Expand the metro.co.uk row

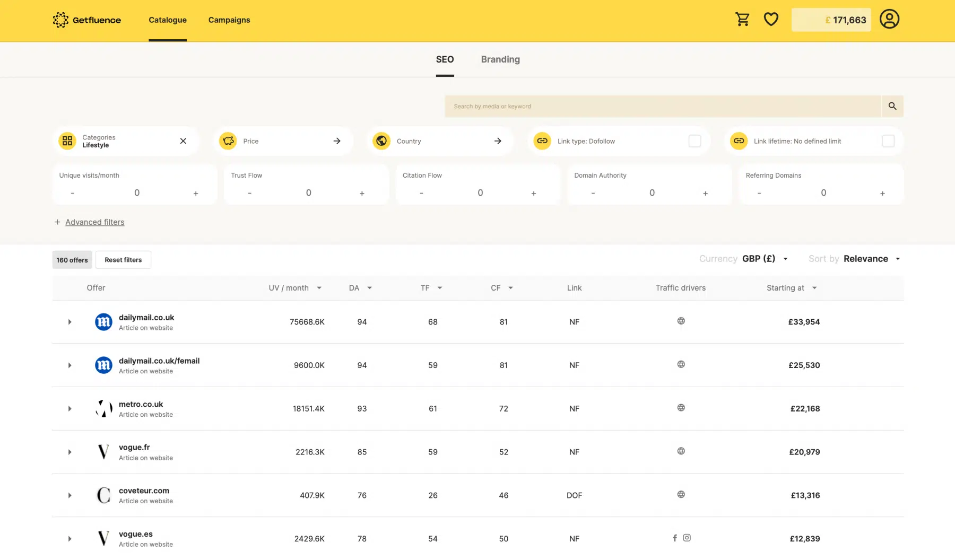70,409
